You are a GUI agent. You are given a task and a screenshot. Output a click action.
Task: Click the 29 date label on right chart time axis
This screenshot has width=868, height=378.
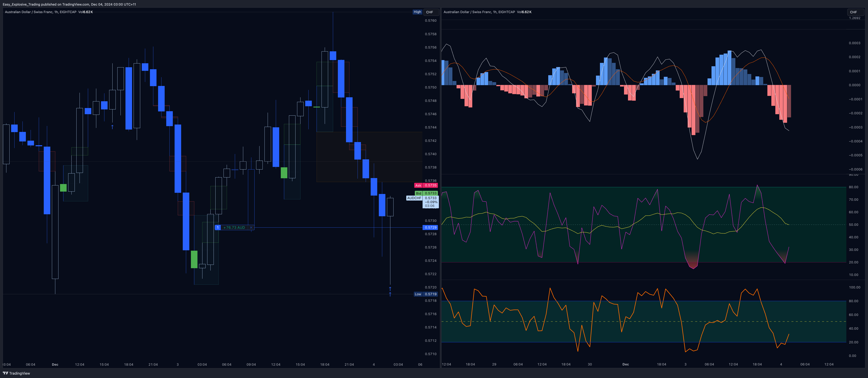494,364
